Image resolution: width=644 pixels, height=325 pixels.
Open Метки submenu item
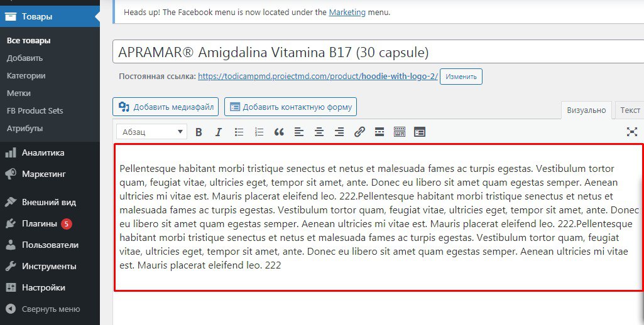click(18, 93)
